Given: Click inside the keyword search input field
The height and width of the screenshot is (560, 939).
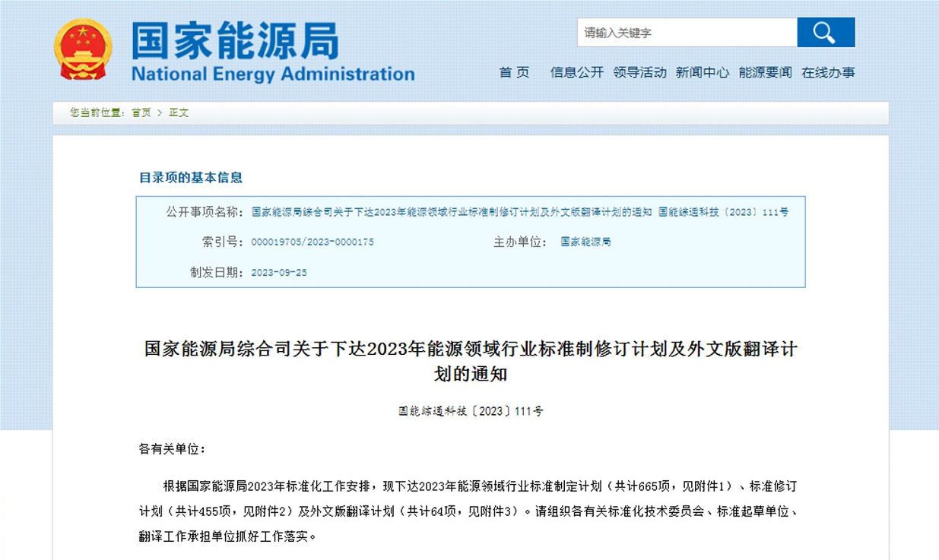Looking at the screenshot, I should click(684, 33).
